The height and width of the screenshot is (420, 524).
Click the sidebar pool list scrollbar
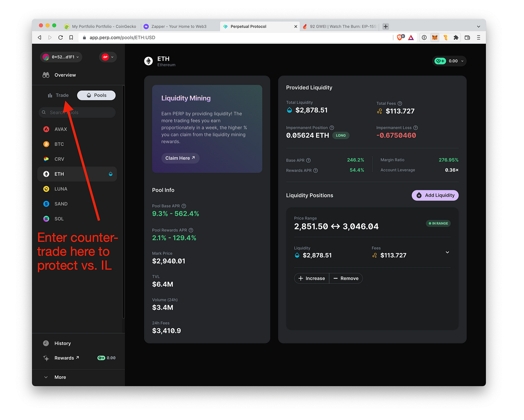click(123, 202)
